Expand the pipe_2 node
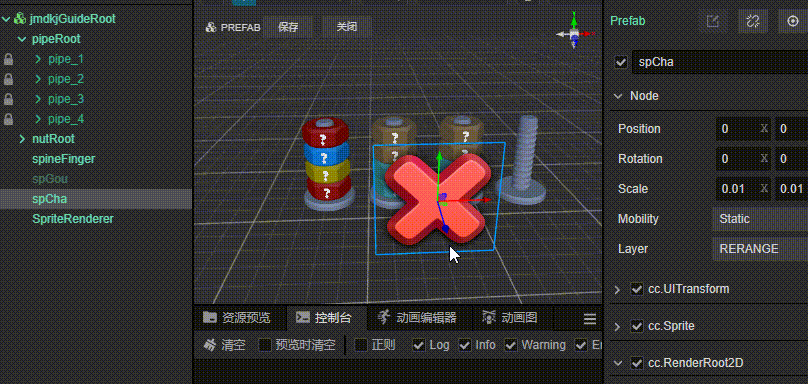This screenshot has width=808, height=384. 38,79
